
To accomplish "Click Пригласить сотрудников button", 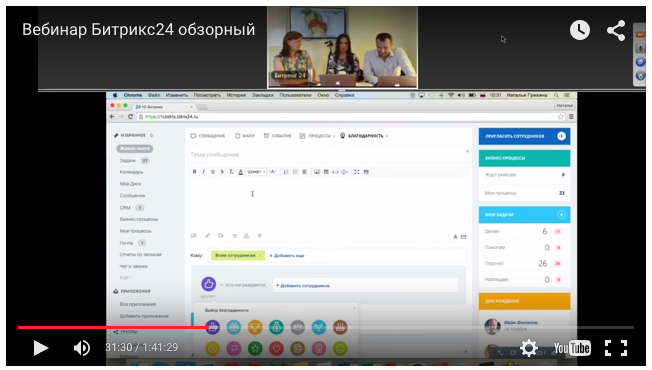I will coord(524,136).
